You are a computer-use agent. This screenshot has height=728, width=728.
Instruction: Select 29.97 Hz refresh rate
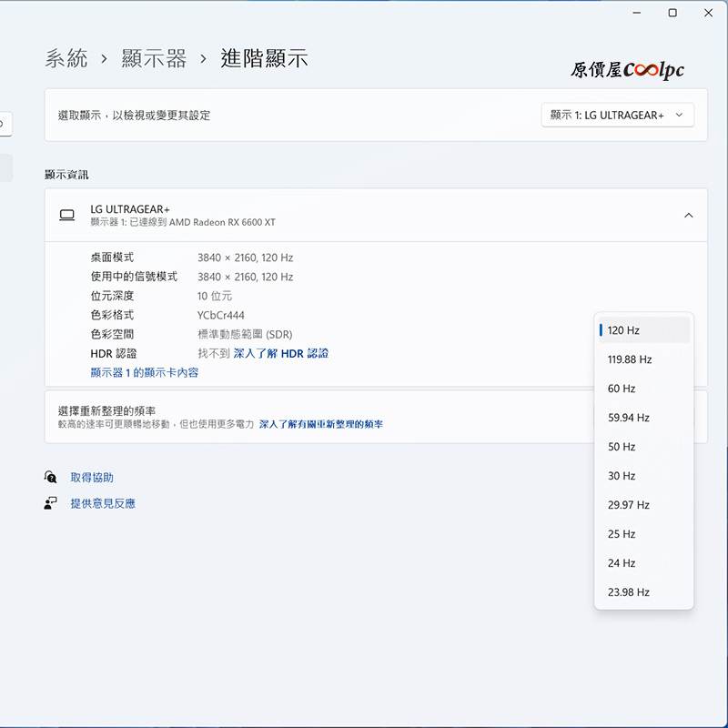pos(643,505)
